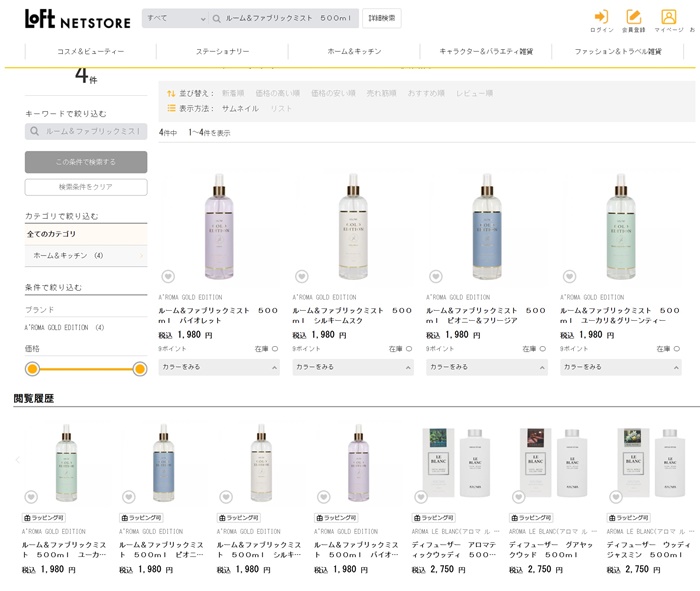Viewport: 700px width, 591px height.
Task: Click heart icon on Eucalyptus & Green Tea mist
Action: (x=570, y=277)
